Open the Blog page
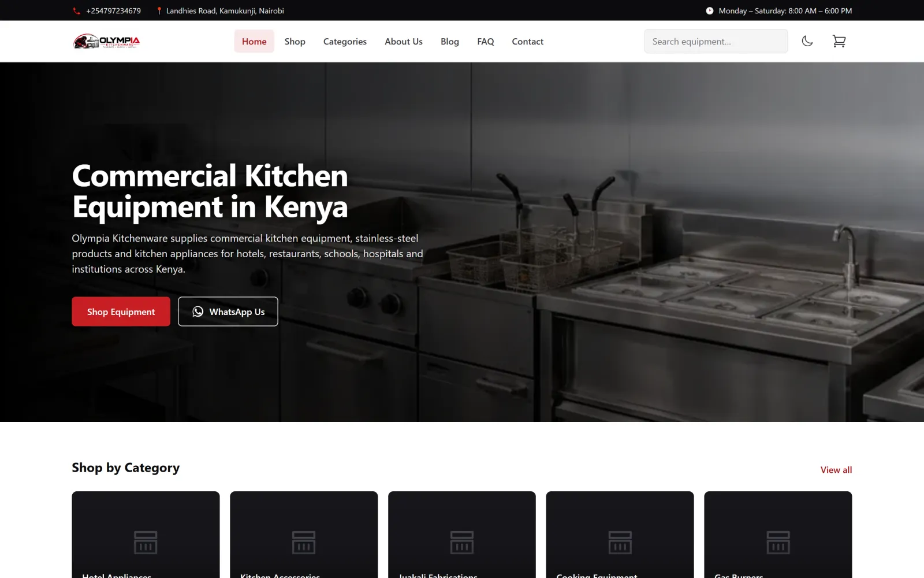 click(x=450, y=42)
